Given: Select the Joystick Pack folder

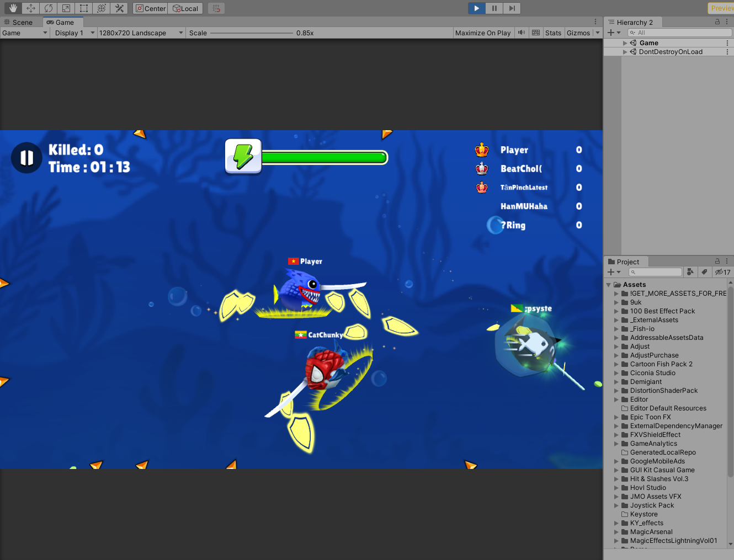Looking at the screenshot, I should [652, 505].
